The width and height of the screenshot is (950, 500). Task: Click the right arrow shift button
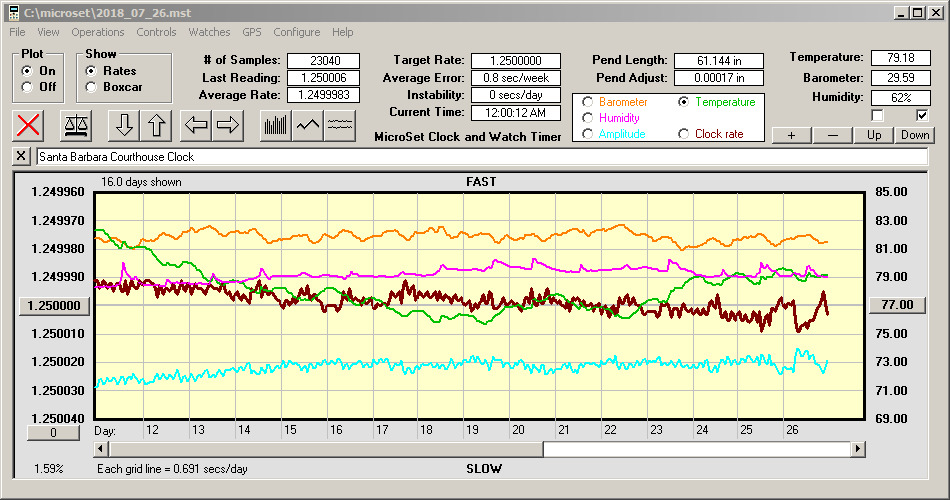(x=228, y=125)
